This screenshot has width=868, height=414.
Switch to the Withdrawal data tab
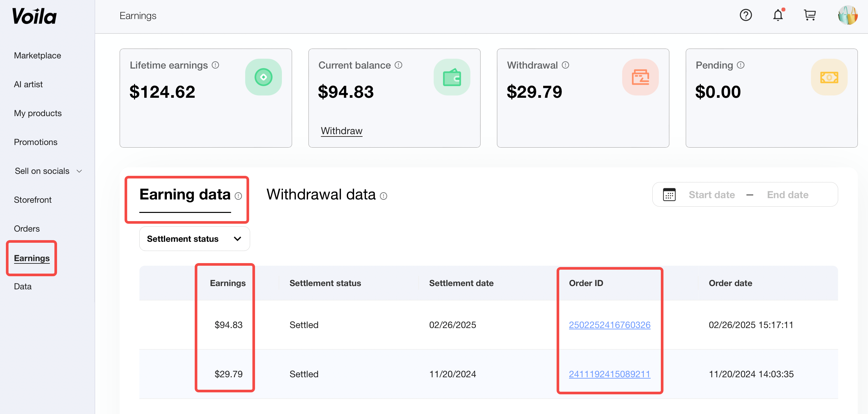[x=321, y=195]
